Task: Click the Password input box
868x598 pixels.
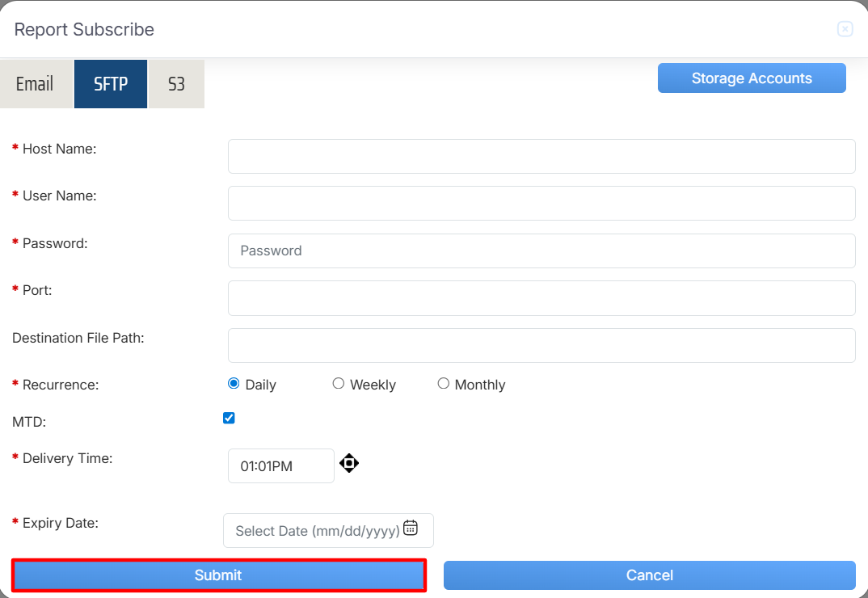Action: (x=541, y=251)
